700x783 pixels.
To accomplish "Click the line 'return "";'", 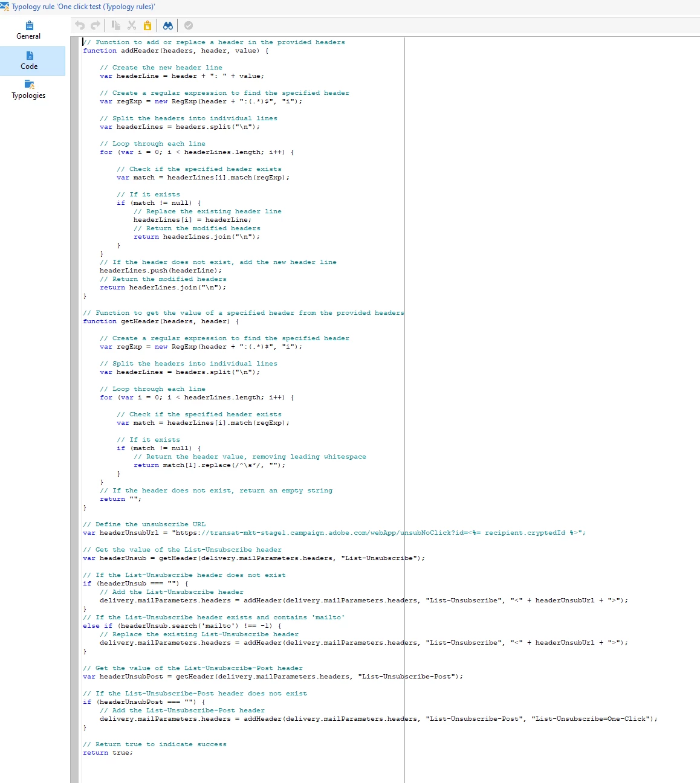I will 120,499.
